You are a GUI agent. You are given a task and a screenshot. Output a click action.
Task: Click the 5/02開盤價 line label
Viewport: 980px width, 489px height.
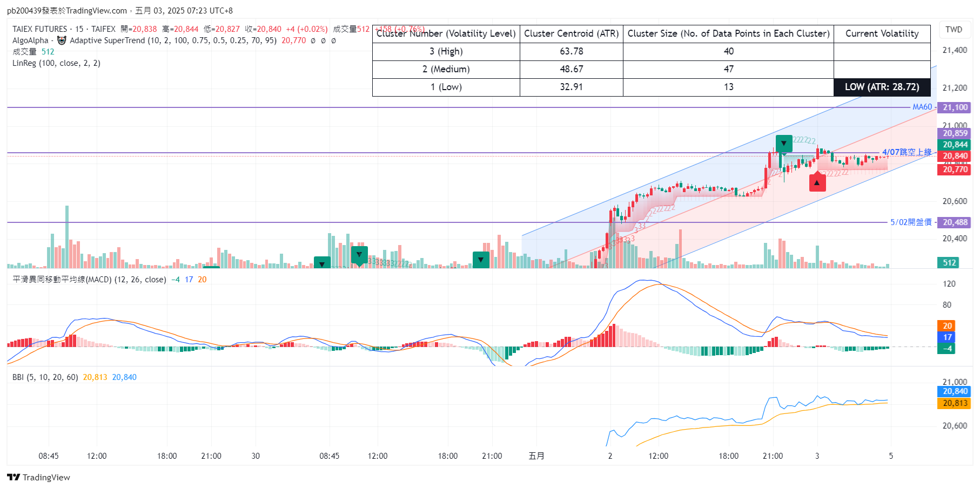911,222
